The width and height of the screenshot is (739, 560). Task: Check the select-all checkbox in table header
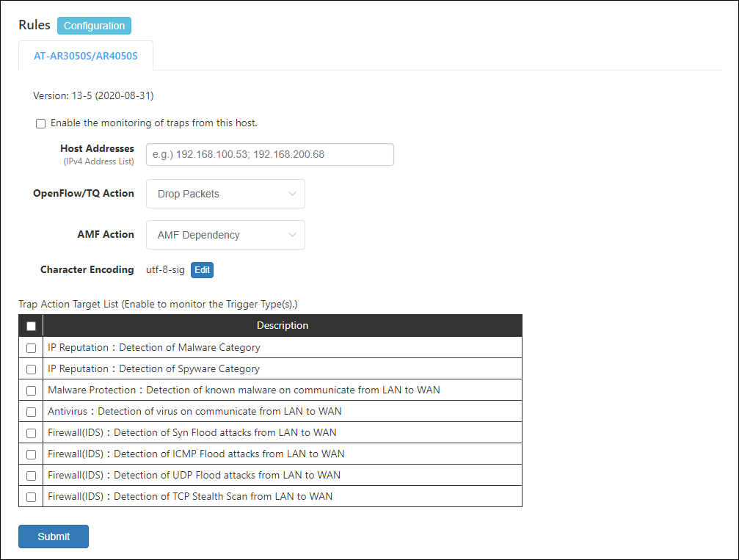(x=31, y=326)
